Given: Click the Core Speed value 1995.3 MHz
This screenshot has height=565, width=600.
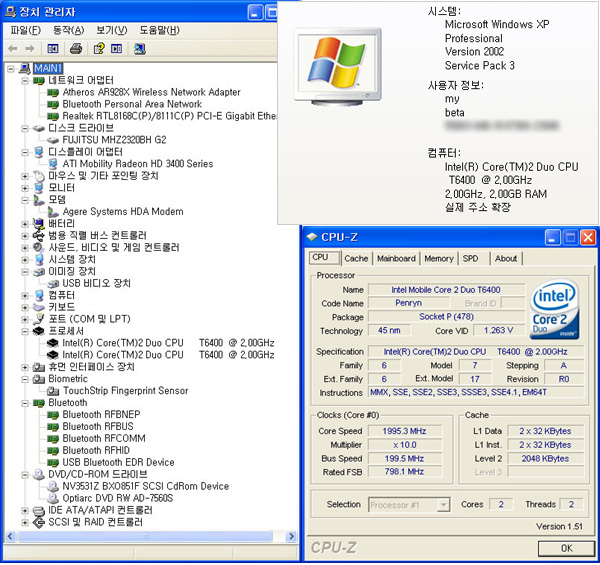Looking at the screenshot, I should (404, 431).
